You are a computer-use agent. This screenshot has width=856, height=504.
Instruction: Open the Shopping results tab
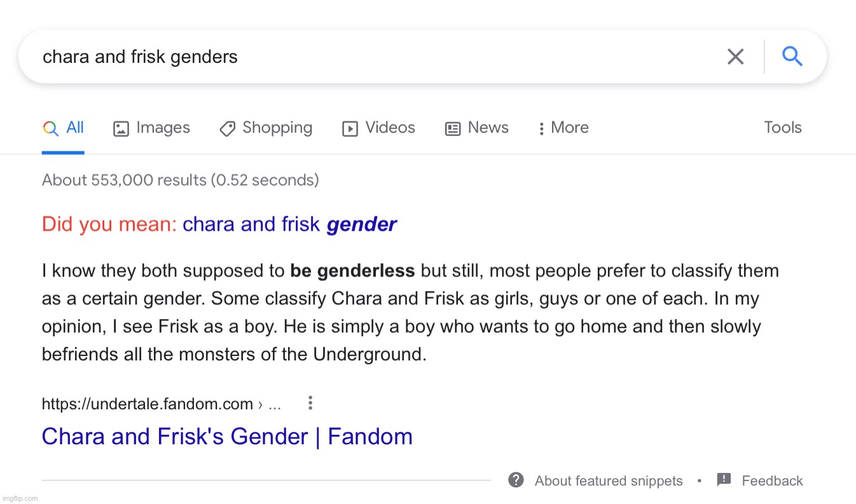click(x=277, y=128)
